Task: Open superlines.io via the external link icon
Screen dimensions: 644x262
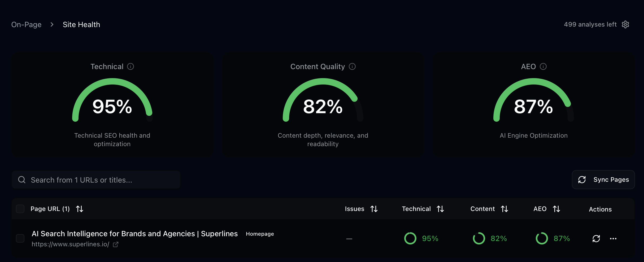Action: tap(116, 244)
